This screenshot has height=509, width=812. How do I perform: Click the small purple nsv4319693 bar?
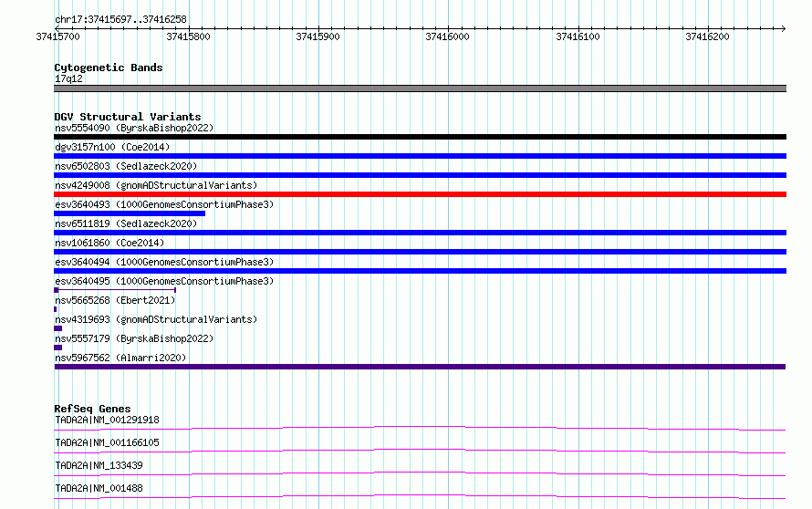pos(58,328)
